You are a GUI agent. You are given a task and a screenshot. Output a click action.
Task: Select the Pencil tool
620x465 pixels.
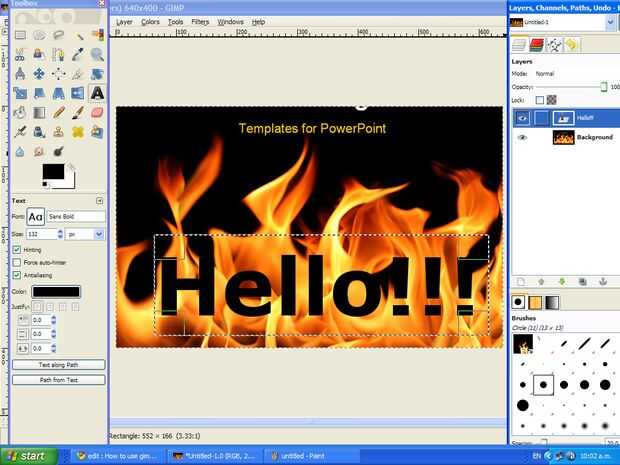click(59, 113)
